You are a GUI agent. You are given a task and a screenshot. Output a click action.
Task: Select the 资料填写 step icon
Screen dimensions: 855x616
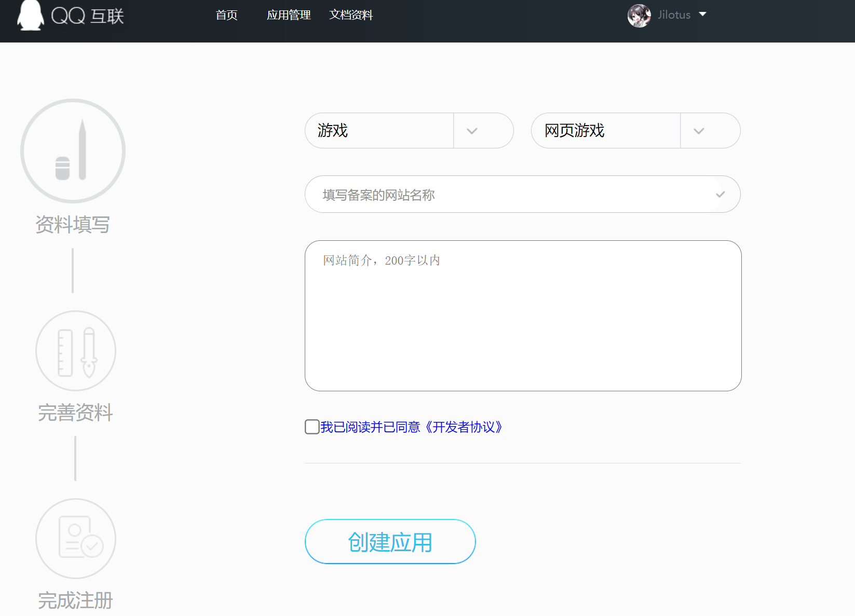click(x=73, y=150)
